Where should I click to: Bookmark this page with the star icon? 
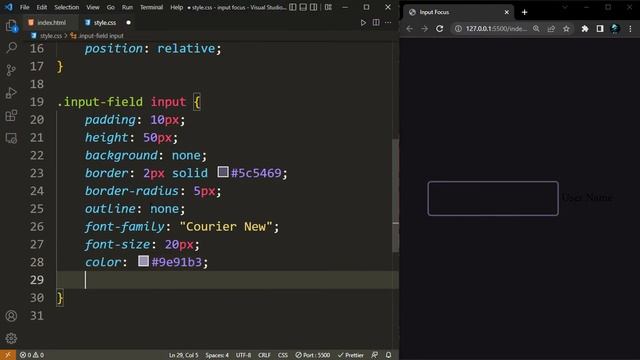coord(566,29)
